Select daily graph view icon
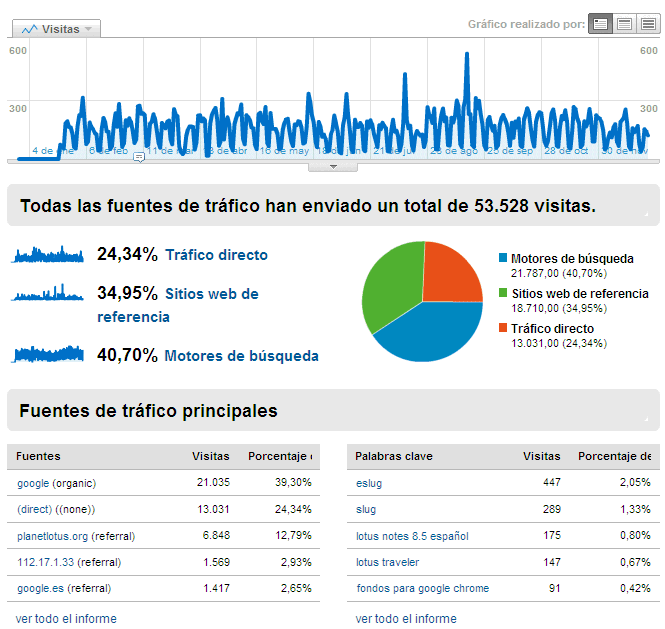The height and width of the screenshot is (629, 665). (x=600, y=24)
